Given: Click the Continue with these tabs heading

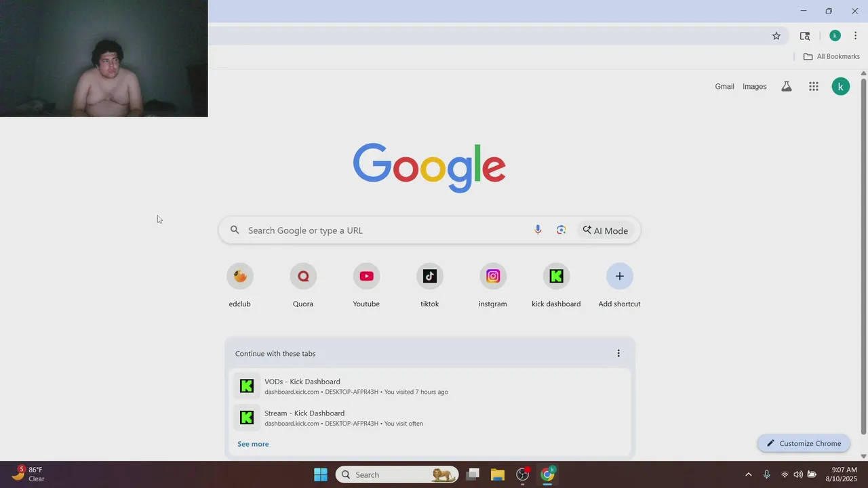Looking at the screenshot, I should coord(275,353).
